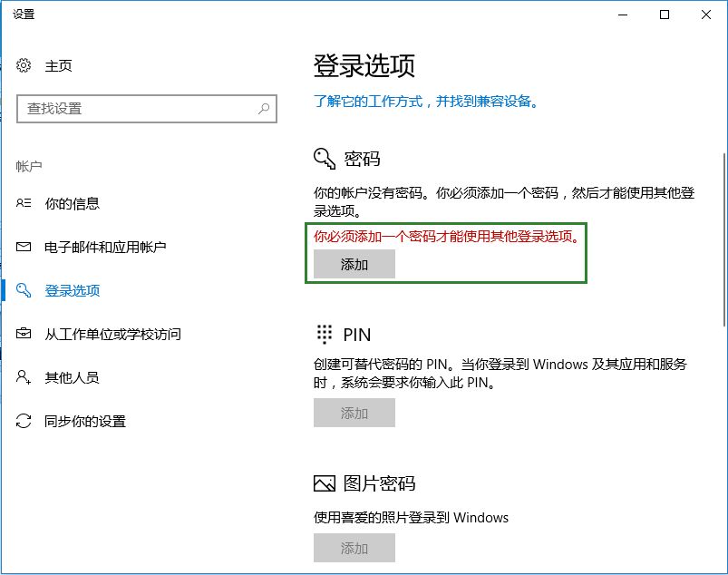Click the vertical scrollbar on right

[x=724, y=239]
